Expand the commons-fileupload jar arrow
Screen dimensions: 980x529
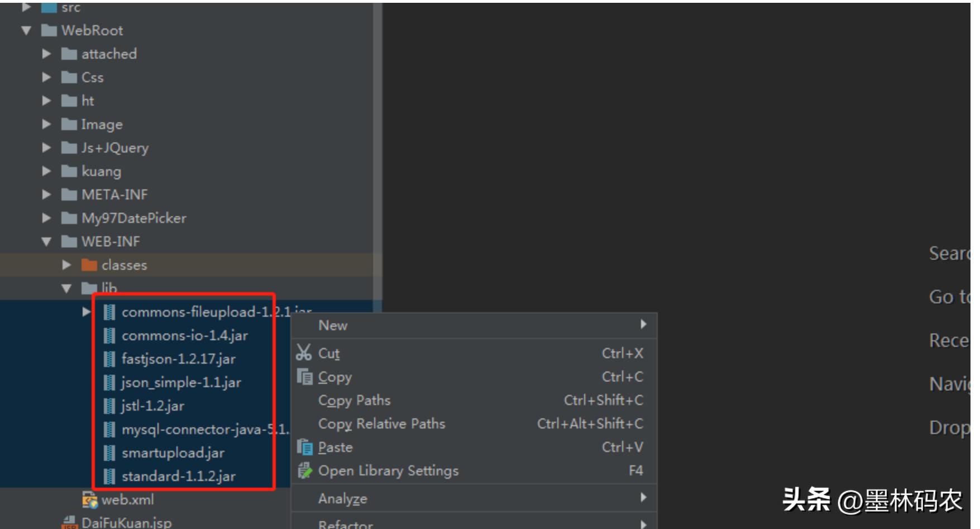coord(86,312)
